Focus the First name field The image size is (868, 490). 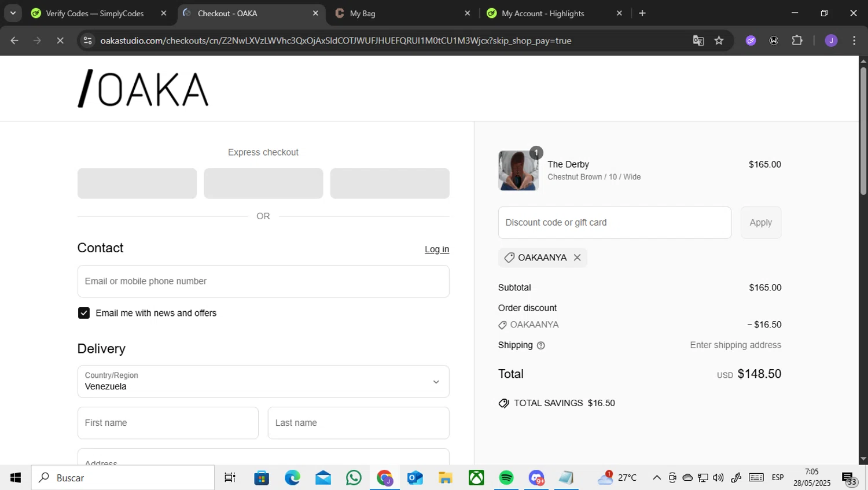click(x=168, y=423)
